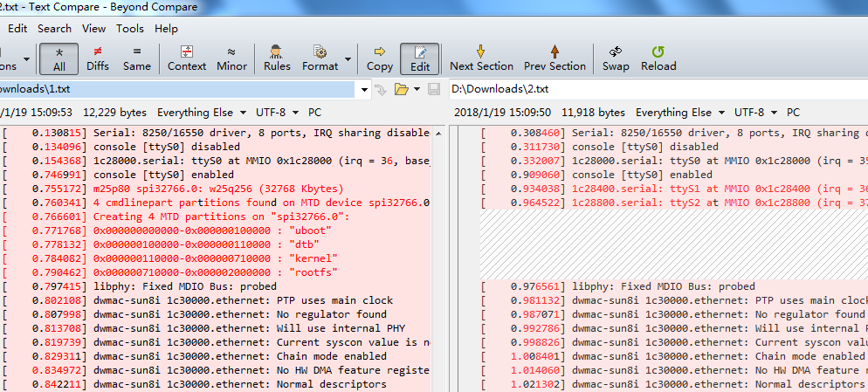Open the Tools menu
The width and height of the screenshot is (868, 392).
pos(129,29)
